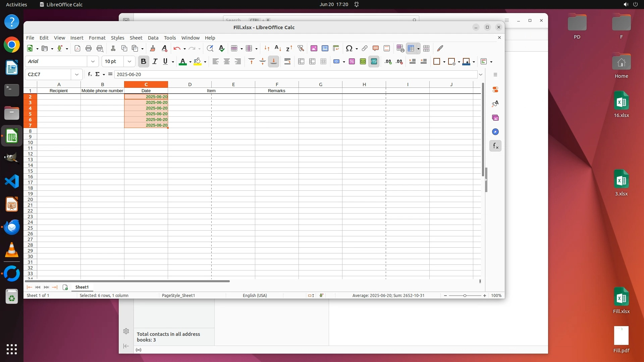Open the Data menu
The height and width of the screenshot is (362, 644).
(x=153, y=38)
